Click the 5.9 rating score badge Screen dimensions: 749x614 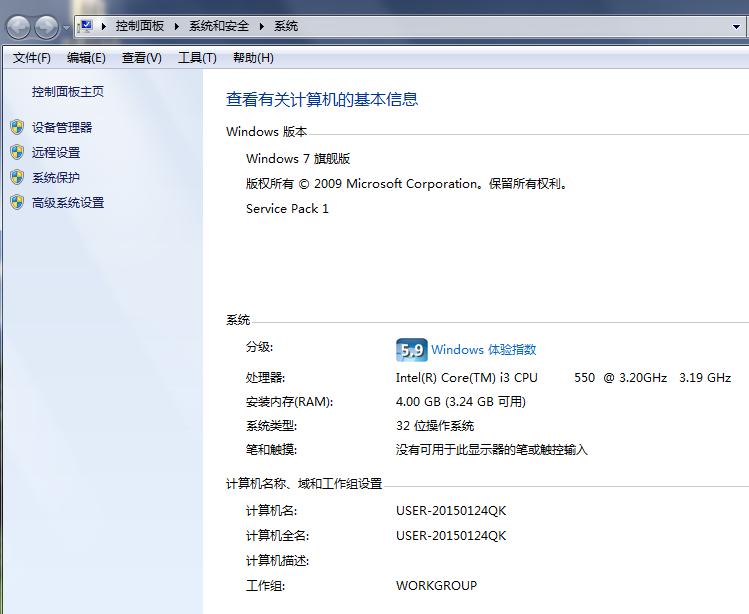point(411,350)
